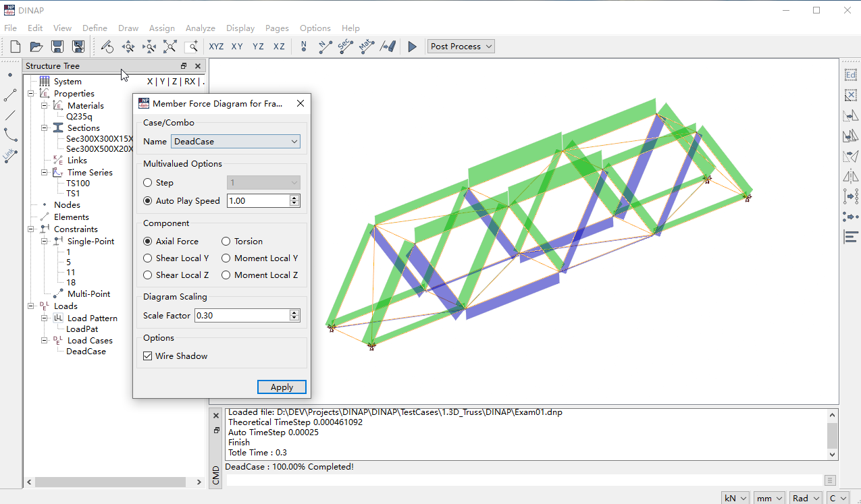Click the mirror elements icon

[851, 176]
